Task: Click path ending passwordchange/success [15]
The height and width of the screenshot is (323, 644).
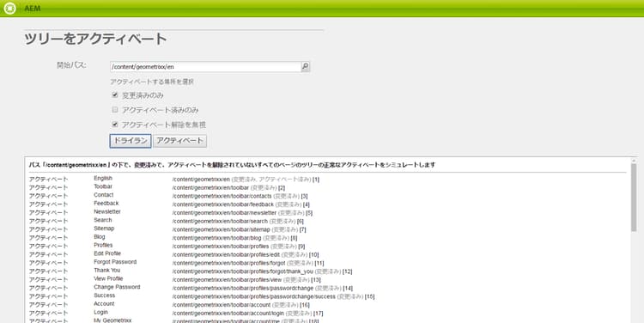Action: point(274,296)
